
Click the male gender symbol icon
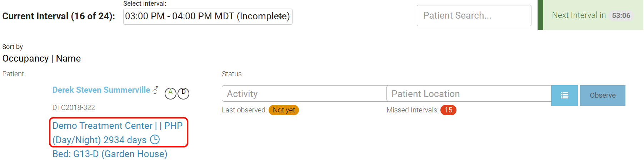(155, 90)
